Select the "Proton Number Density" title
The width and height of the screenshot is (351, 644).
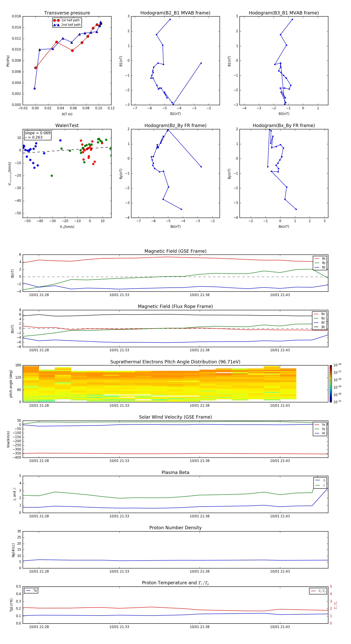click(x=175, y=528)
